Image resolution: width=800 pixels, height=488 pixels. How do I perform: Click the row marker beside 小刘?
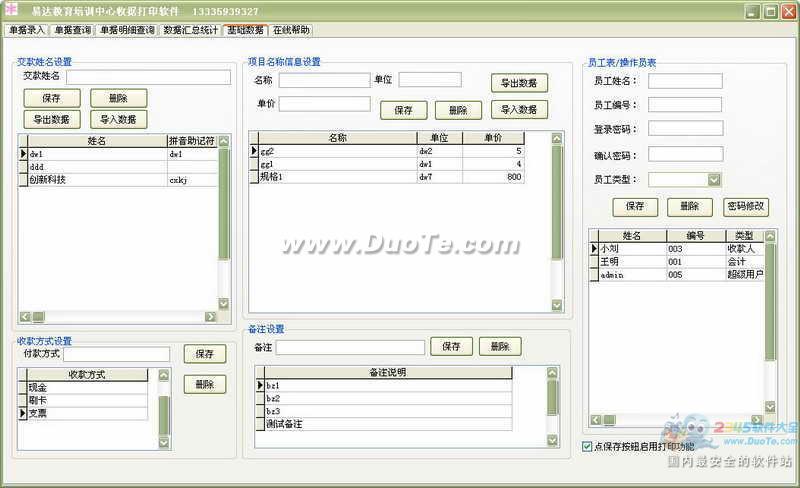pos(594,248)
